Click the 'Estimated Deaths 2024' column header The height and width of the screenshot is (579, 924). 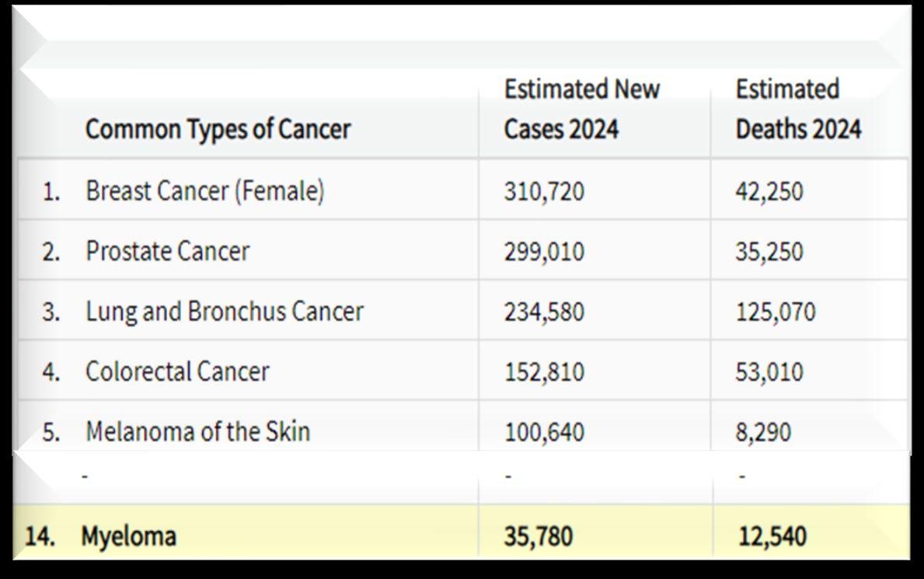[798, 109]
